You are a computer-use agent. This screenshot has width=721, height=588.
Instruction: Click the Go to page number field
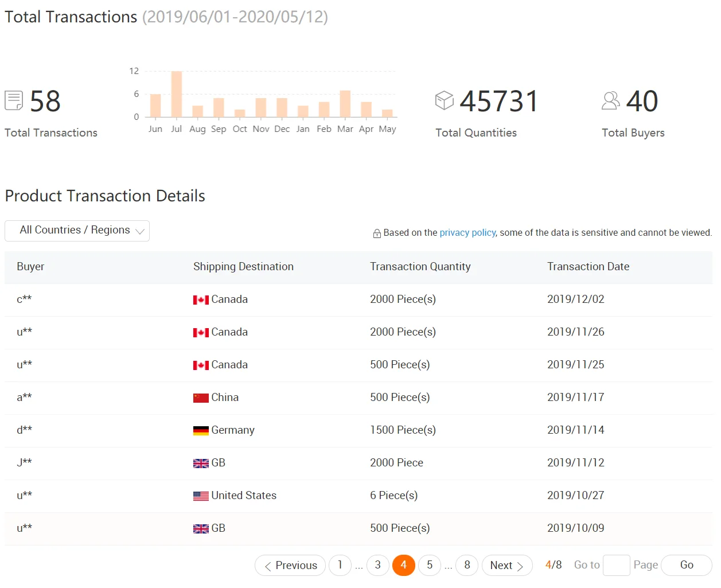tap(617, 565)
